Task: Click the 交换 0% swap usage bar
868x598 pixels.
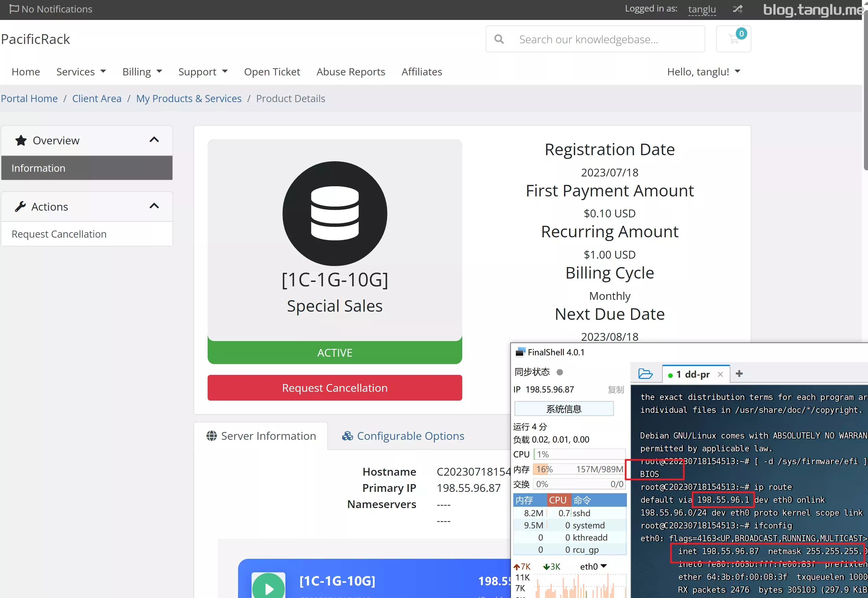Action: click(x=580, y=484)
